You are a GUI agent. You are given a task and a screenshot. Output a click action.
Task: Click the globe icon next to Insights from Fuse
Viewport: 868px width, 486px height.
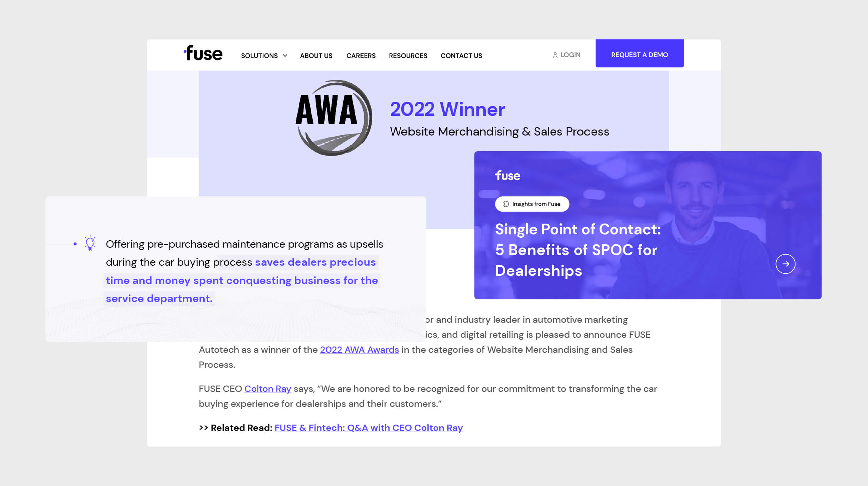point(506,204)
